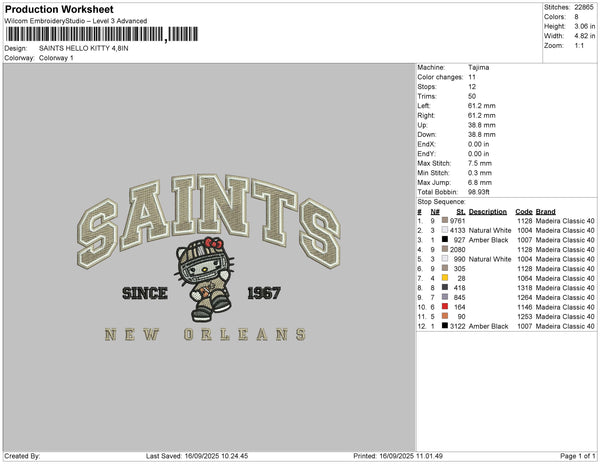The height and width of the screenshot is (464, 600).
Task: Click the SINCE text in the design
Action: [x=145, y=293]
